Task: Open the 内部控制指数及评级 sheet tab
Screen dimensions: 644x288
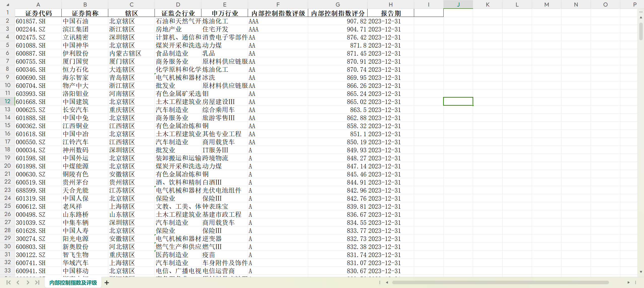Action: click(x=73, y=283)
